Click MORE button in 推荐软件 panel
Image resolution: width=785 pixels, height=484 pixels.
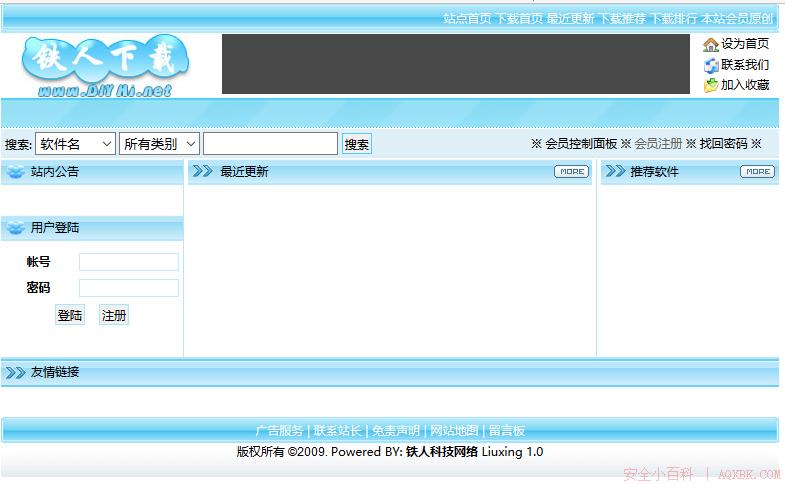click(757, 171)
